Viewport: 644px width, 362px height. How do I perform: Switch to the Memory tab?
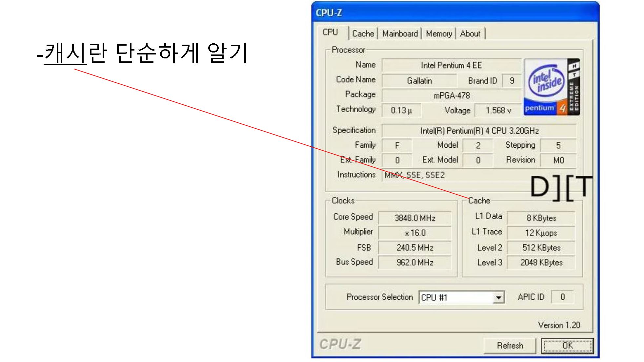[x=439, y=33]
